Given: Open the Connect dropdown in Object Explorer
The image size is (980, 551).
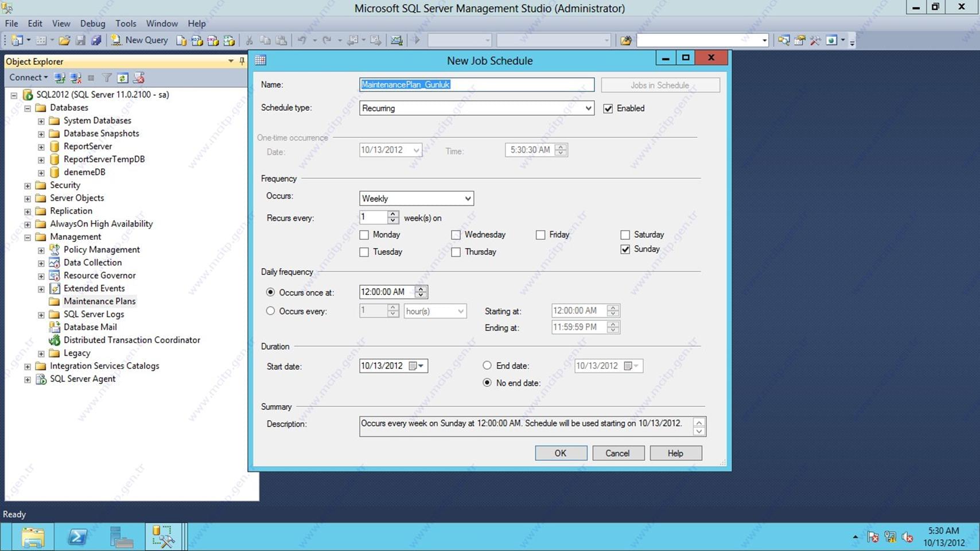Looking at the screenshot, I should click(x=28, y=77).
